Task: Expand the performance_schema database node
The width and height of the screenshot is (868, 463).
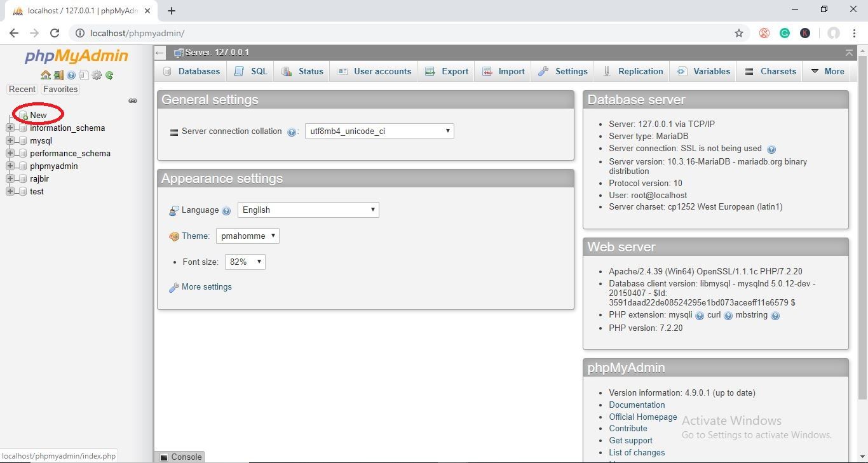Action: click(x=10, y=153)
